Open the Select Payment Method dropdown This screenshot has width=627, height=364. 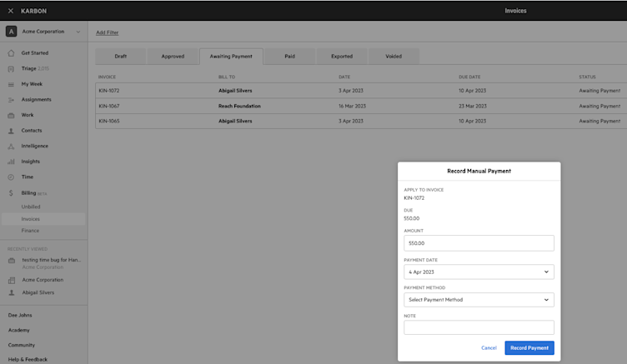tap(479, 300)
